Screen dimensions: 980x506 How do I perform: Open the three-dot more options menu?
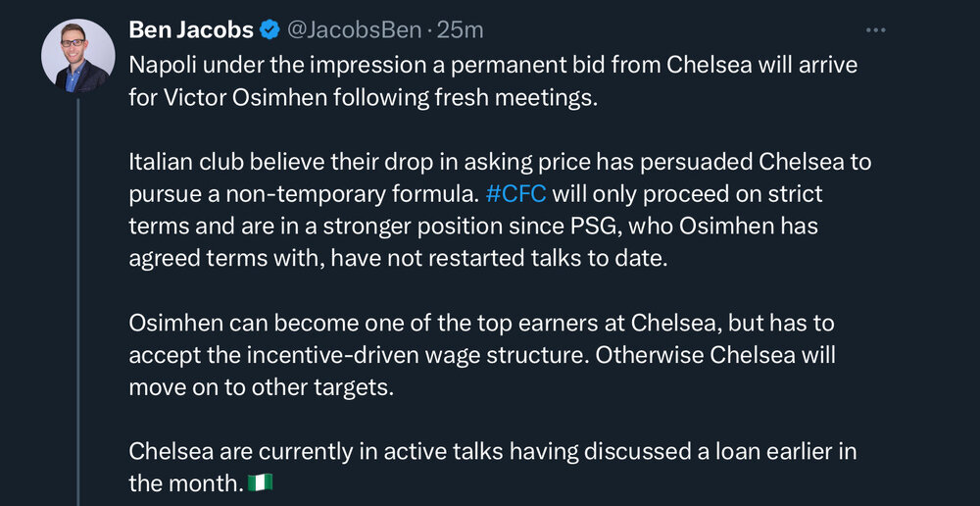coord(875,30)
